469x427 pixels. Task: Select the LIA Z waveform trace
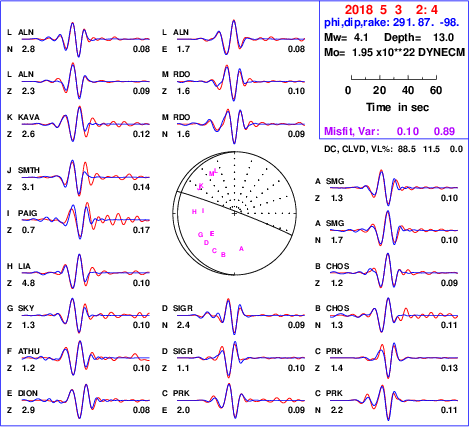pyautogui.click(x=86, y=273)
